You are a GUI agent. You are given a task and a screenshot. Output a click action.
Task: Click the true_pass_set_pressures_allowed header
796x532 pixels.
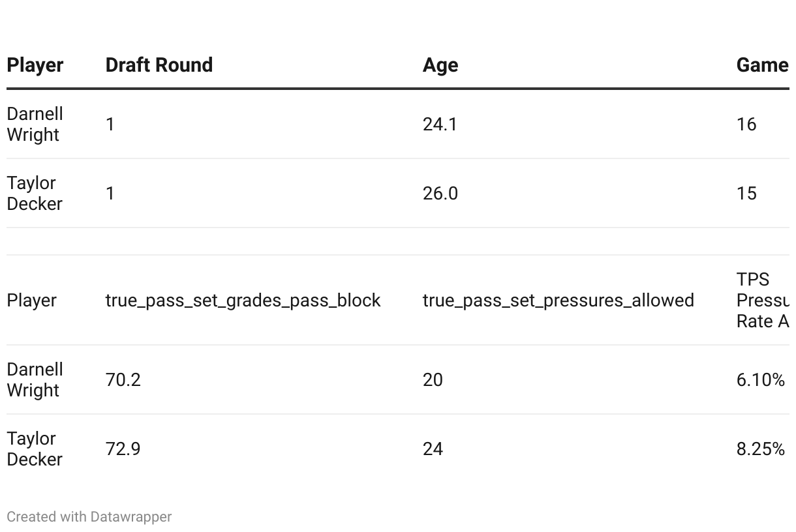[x=559, y=300]
